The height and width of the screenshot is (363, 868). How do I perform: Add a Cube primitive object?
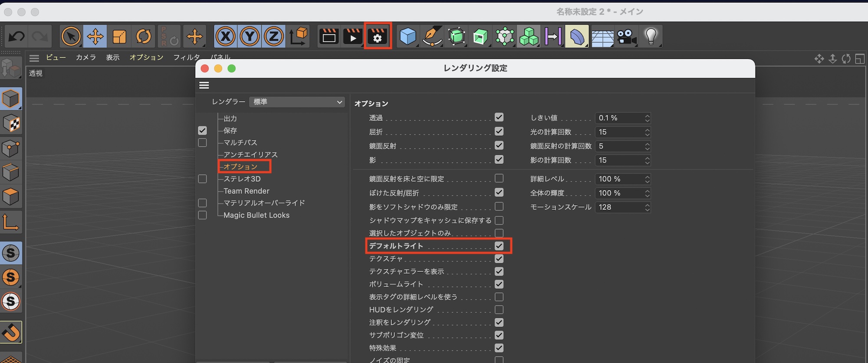(407, 36)
